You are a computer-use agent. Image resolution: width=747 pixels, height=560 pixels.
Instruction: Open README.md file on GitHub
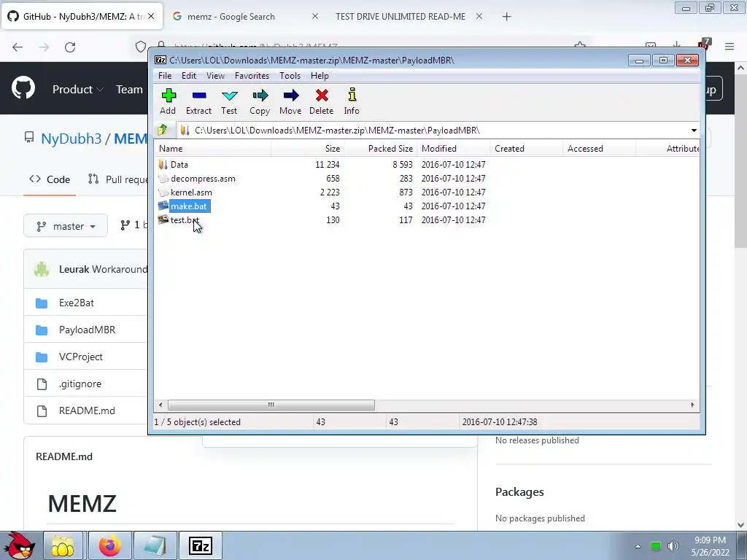point(87,411)
